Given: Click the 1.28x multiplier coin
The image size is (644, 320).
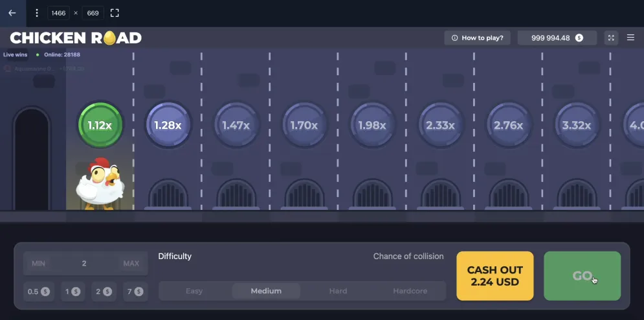Looking at the screenshot, I should click(168, 125).
